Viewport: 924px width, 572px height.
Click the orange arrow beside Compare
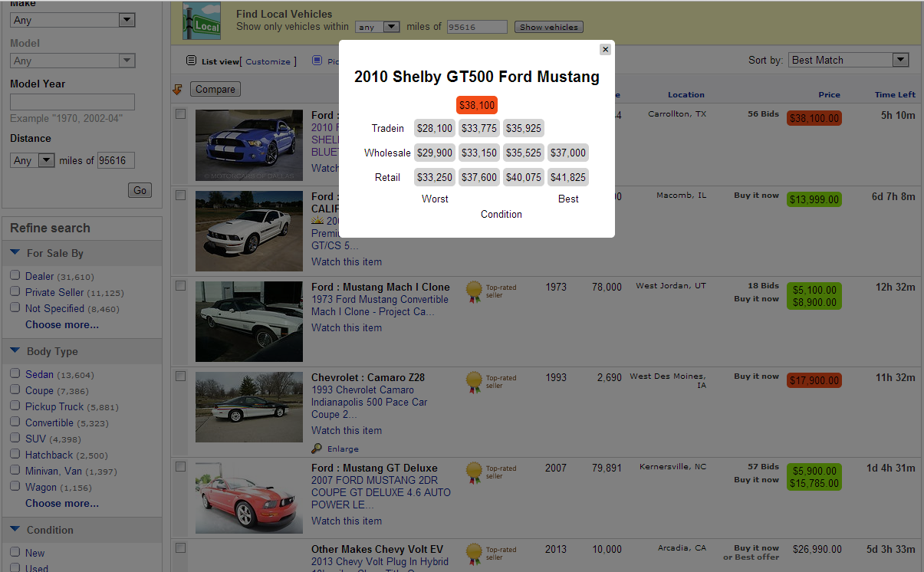[x=177, y=90]
